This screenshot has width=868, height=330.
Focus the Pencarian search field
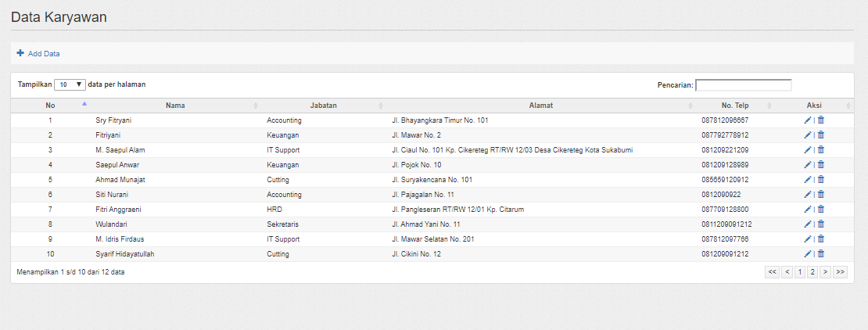click(x=744, y=85)
